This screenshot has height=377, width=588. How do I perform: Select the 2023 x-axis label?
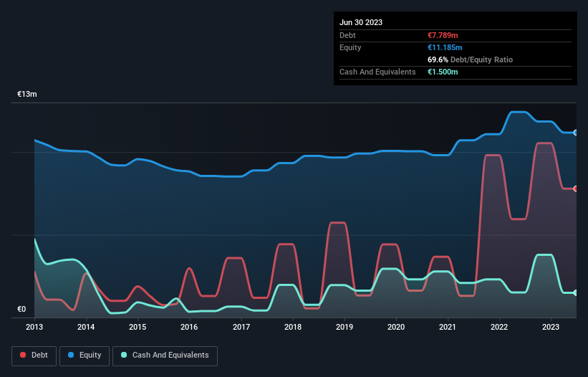pos(551,327)
